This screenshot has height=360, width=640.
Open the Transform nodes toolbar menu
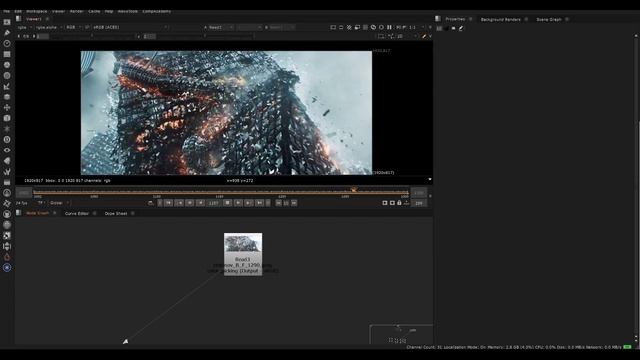(x=7, y=107)
